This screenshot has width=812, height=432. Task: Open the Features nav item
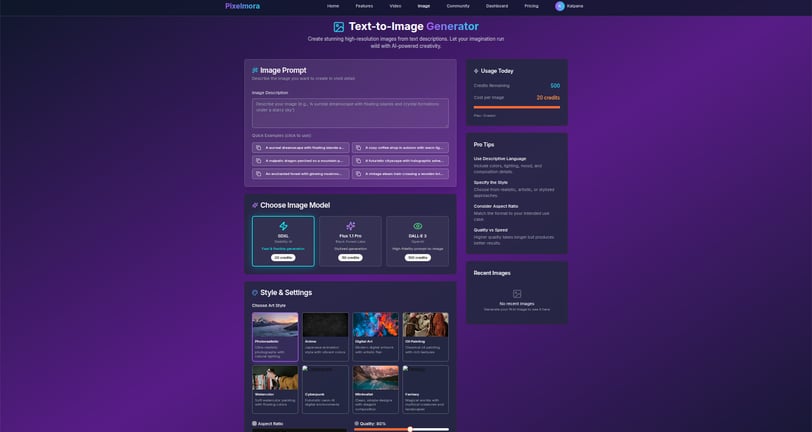(x=364, y=6)
